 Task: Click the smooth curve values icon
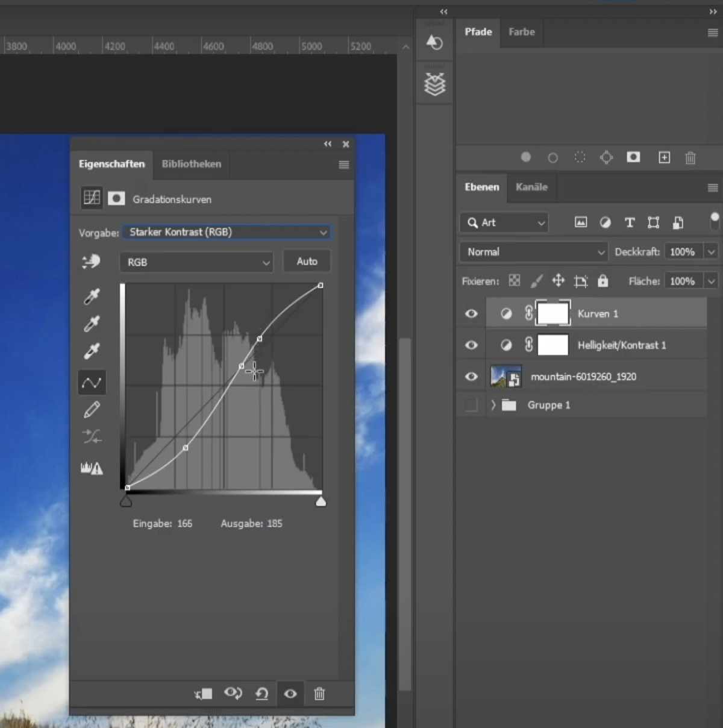pos(92,436)
